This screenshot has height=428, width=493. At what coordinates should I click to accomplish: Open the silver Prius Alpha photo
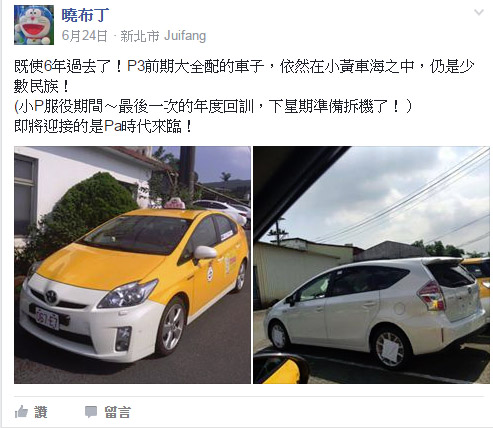(371, 265)
